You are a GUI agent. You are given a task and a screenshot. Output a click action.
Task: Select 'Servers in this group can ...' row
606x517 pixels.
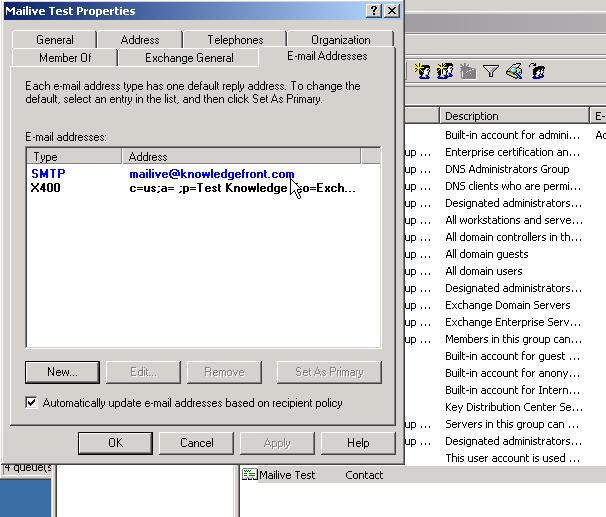[512, 424]
